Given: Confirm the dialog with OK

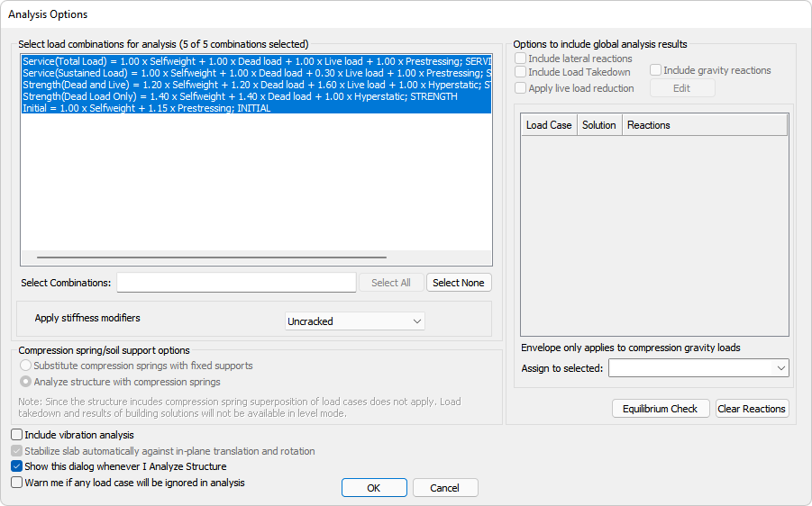Looking at the screenshot, I should [x=374, y=488].
